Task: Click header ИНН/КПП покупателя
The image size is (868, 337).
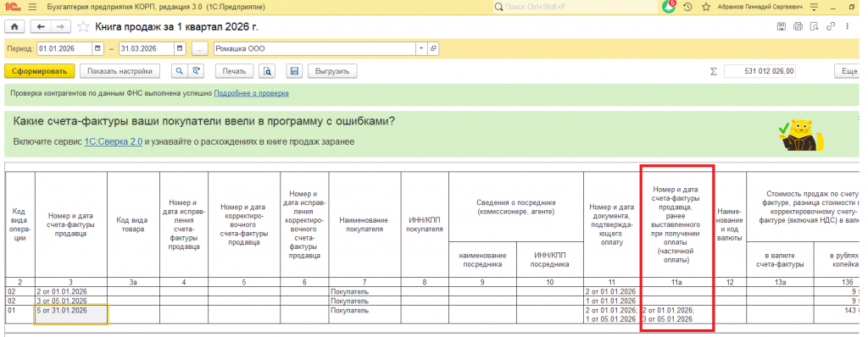Action: [425, 224]
